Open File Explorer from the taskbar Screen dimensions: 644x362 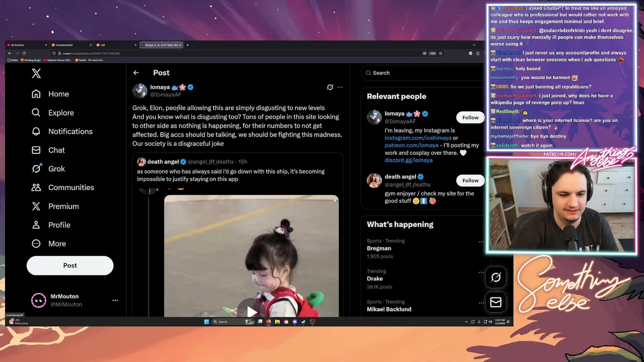coord(277,322)
